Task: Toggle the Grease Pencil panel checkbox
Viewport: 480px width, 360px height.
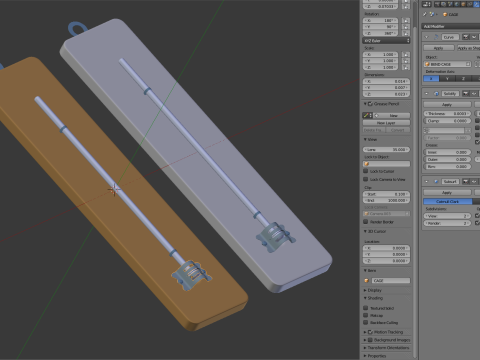Action: 370,104
